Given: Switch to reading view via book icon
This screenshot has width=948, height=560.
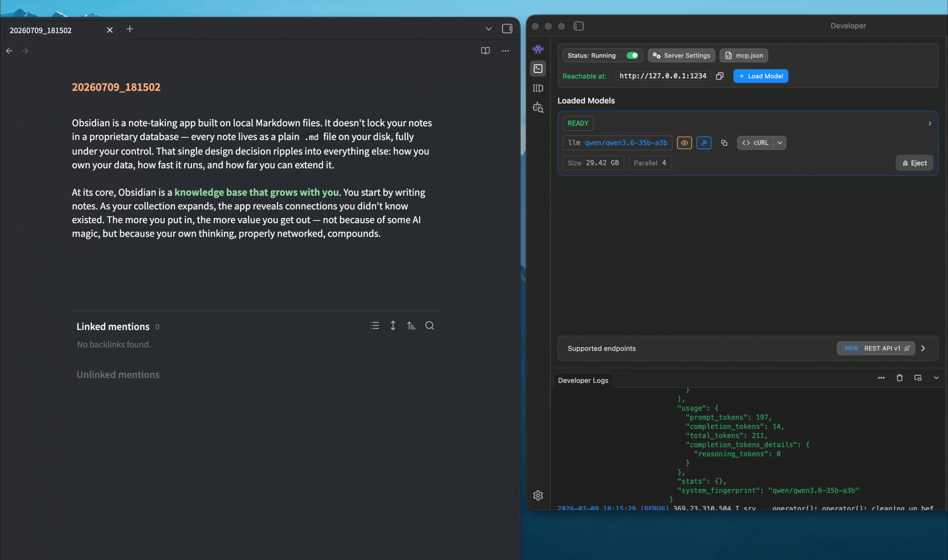Looking at the screenshot, I should (x=485, y=51).
